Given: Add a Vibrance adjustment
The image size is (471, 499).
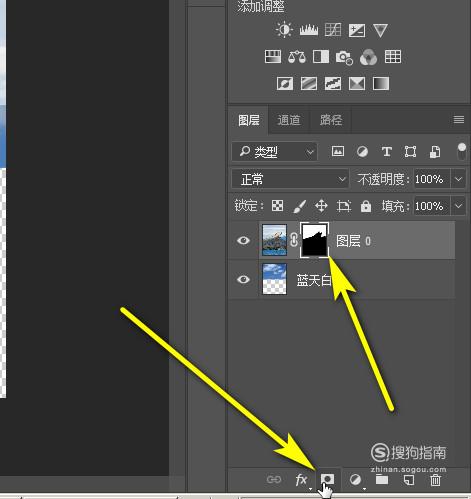Looking at the screenshot, I should pyautogui.click(x=380, y=30).
